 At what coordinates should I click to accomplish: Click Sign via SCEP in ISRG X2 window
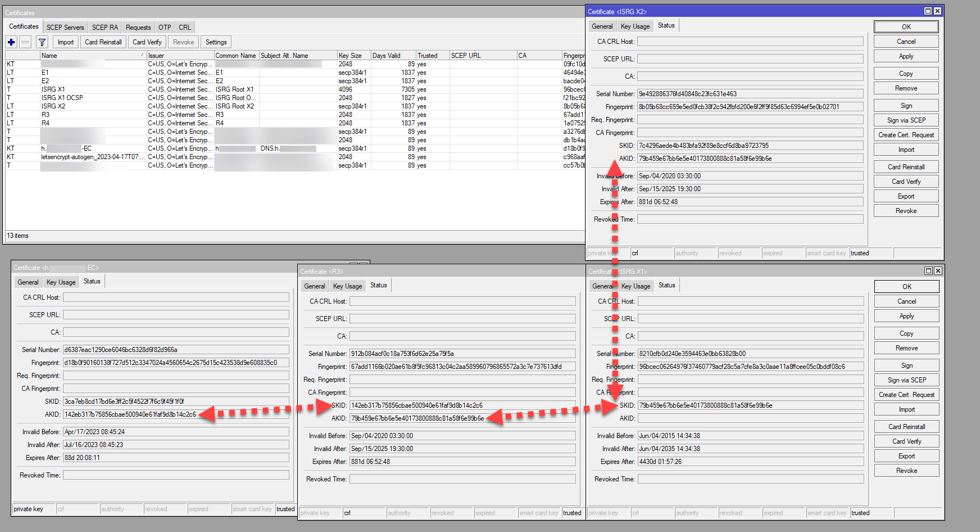tap(906, 120)
